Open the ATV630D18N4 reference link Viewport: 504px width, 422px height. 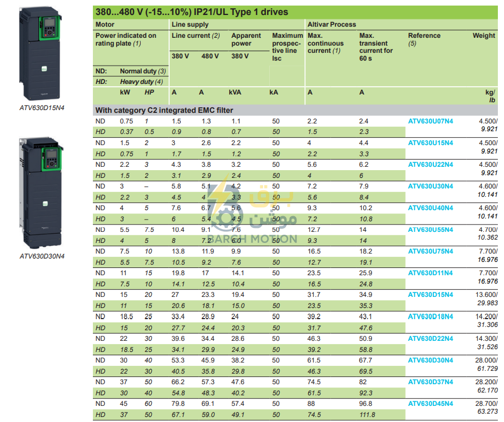pyautogui.click(x=431, y=317)
